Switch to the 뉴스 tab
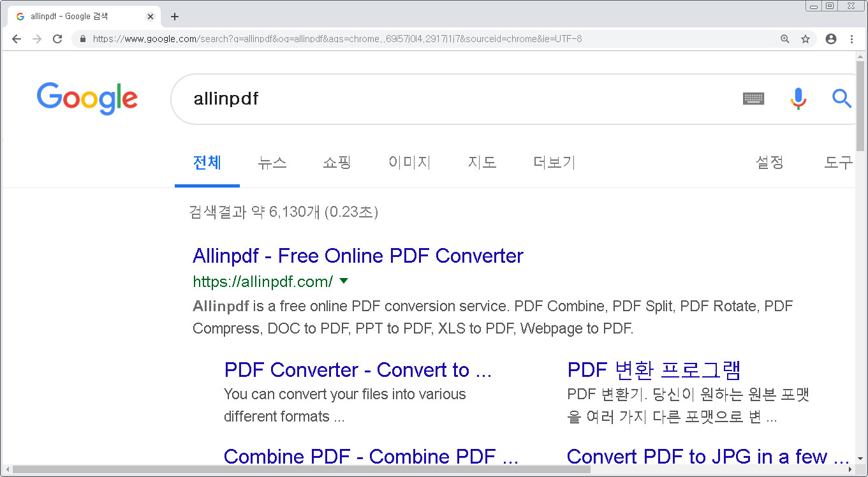Screen dimensions: 868x477 point(272,163)
